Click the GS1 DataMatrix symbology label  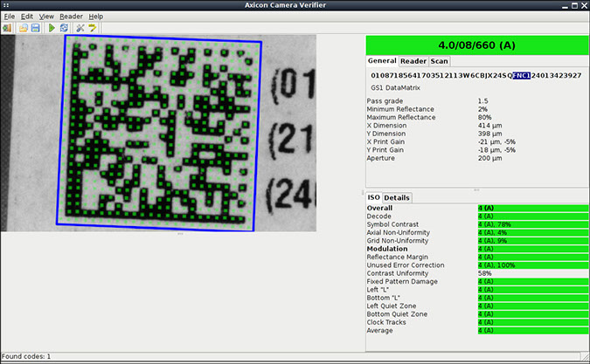click(x=395, y=88)
